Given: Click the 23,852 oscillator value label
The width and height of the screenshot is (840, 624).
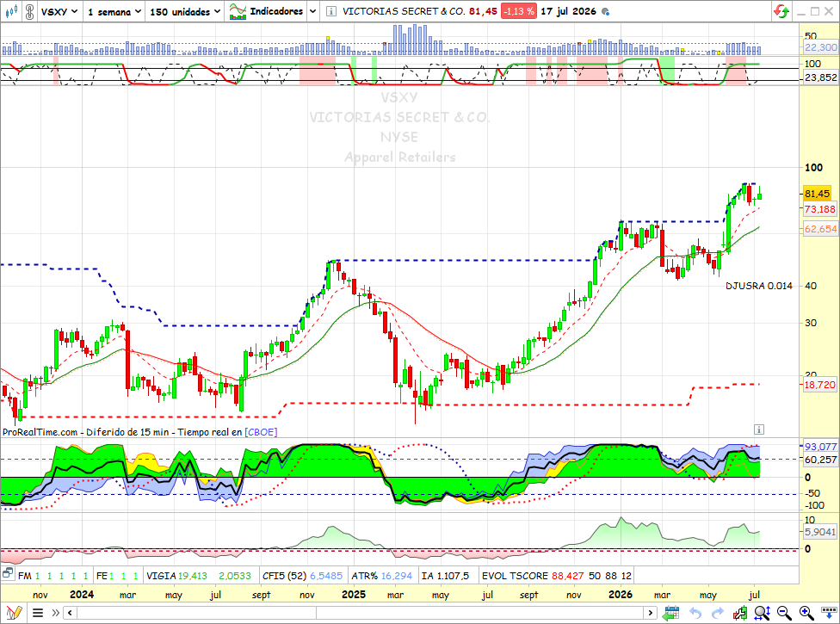Looking at the screenshot, I should 821,77.
